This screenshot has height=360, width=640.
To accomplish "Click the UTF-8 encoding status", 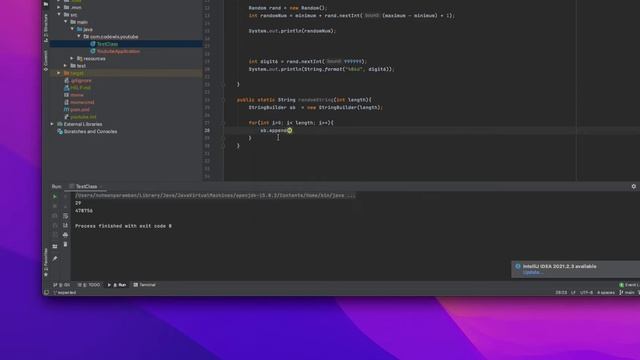I will tap(586, 293).
